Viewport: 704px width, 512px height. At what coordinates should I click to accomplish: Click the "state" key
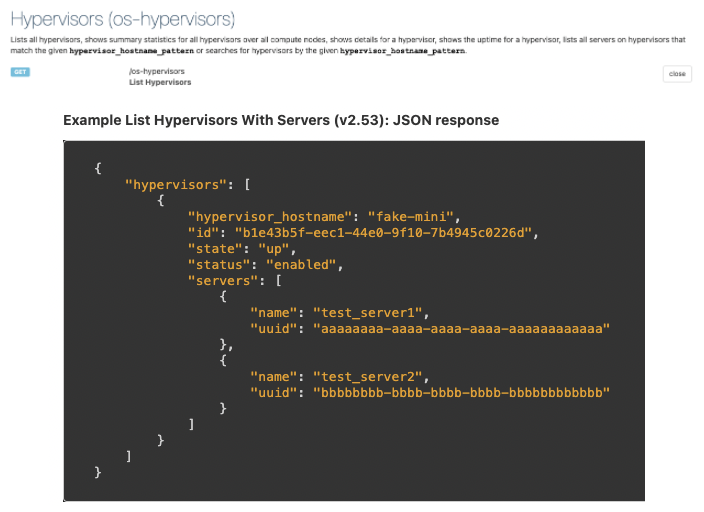point(215,249)
